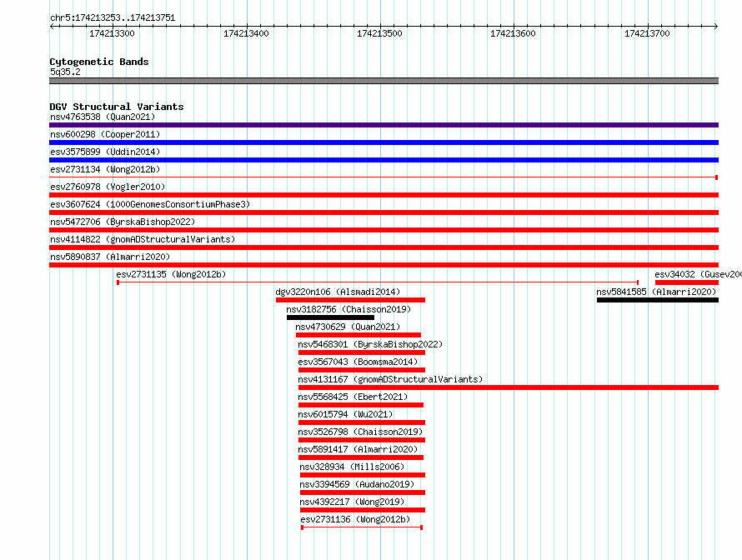This screenshot has height=560, width=742.
Task: Click the chr5:174213253..174213751 region label
Action: (x=113, y=18)
